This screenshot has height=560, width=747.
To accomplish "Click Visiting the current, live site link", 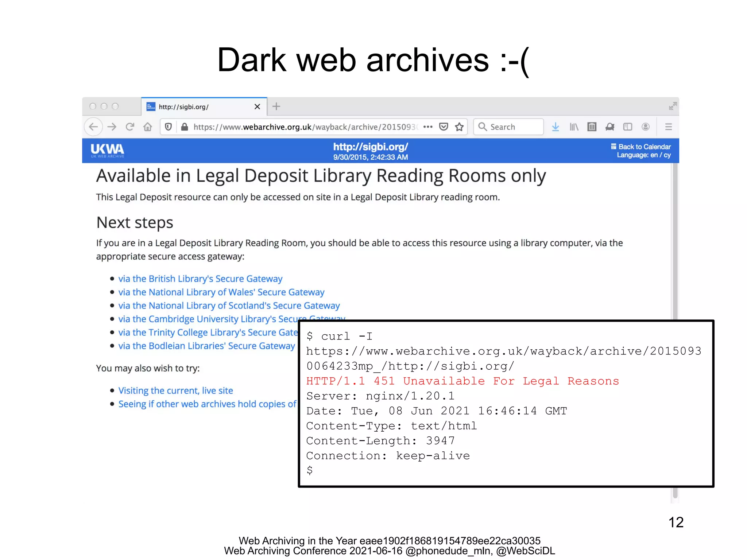I will pos(176,390).
